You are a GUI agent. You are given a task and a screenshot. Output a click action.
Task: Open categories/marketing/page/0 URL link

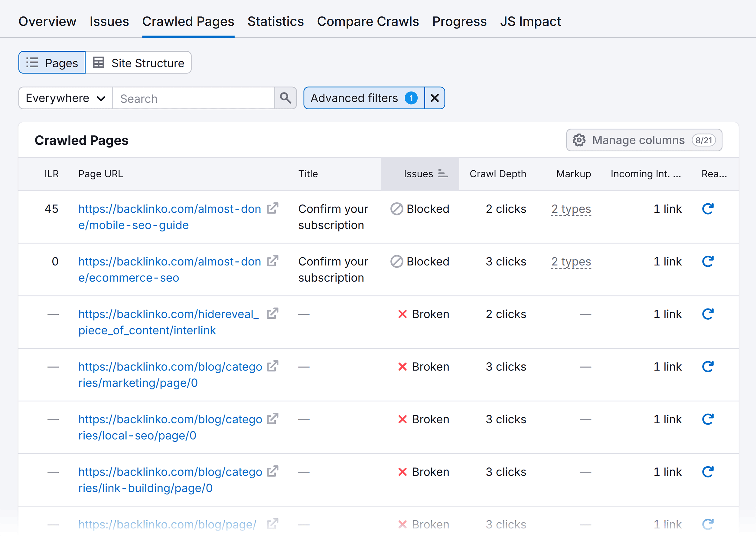click(x=170, y=375)
